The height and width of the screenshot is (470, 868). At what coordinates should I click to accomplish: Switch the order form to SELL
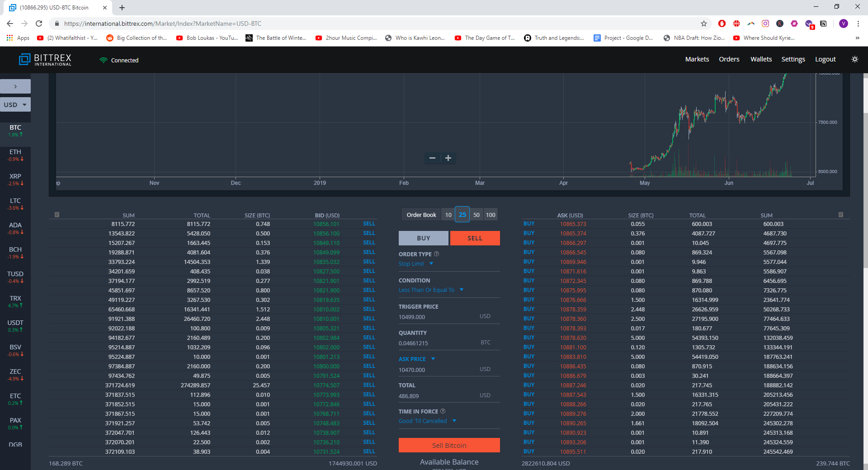tap(474, 238)
